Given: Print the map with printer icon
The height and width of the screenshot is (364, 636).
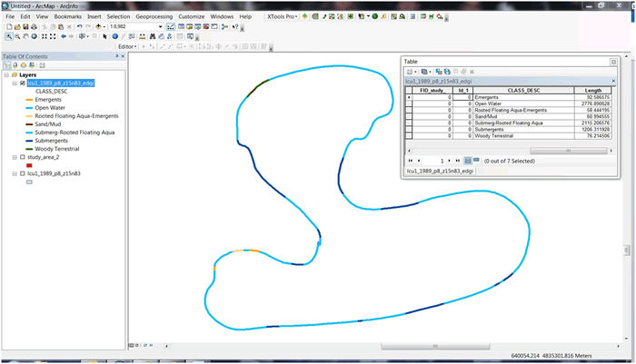Looking at the screenshot, I should (x=34, y=26).
